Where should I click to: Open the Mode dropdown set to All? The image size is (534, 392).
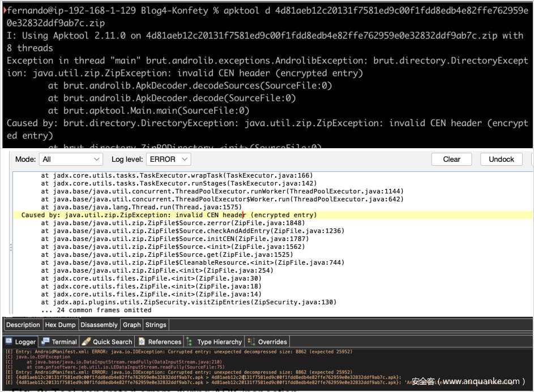pyautogui.click(x=71, y=160)
